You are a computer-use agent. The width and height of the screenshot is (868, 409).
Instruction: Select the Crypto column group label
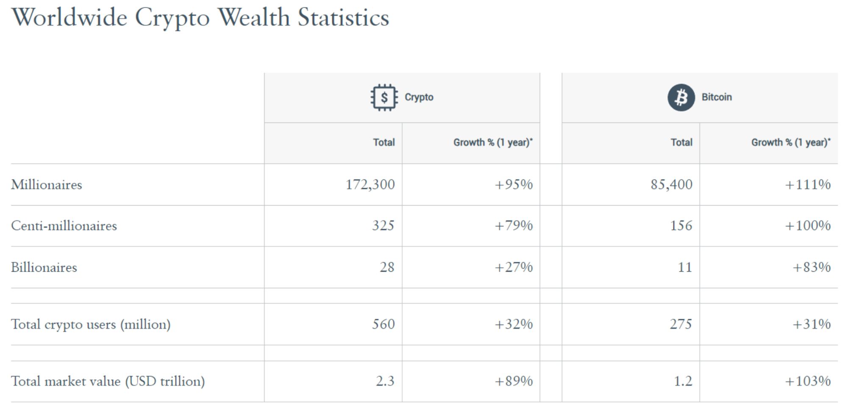[x=419, y=97]
